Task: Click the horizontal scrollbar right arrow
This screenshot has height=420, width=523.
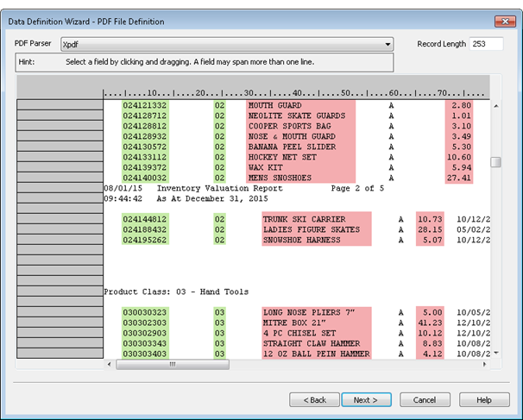Action: [483, 364]
